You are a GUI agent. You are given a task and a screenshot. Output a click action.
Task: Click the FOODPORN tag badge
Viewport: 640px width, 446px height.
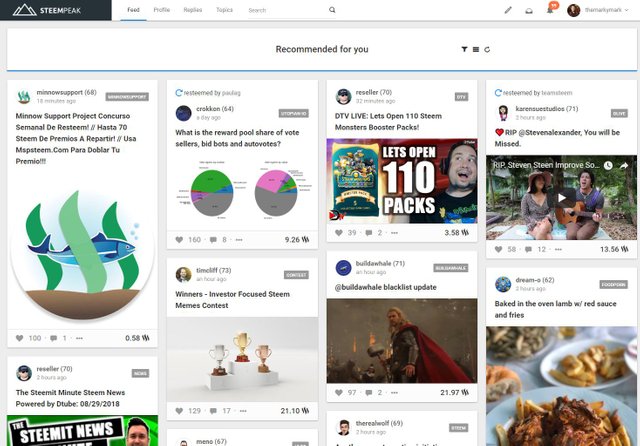click(613, 284)
